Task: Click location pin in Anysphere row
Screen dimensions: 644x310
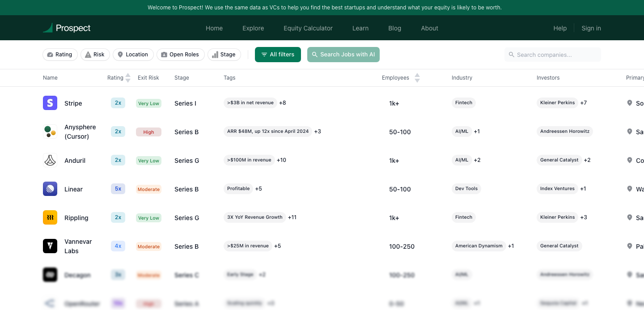Action: point(630,132)
